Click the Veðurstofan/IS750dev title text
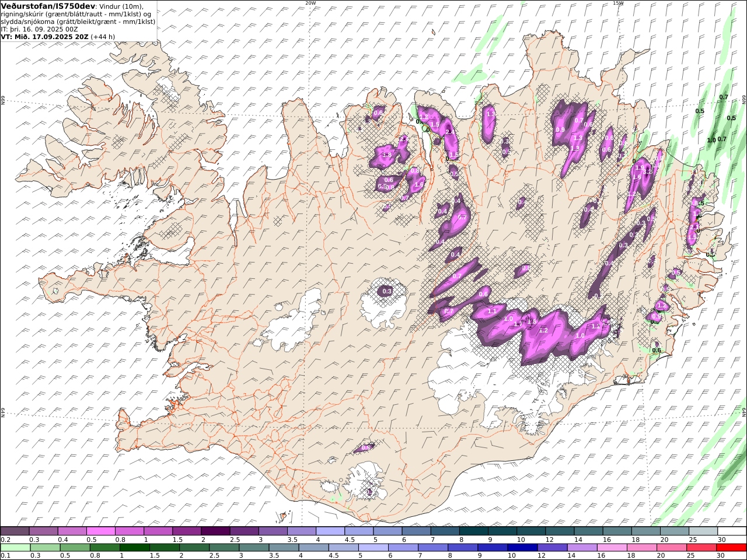Viewport: 747px width, 560px height. tap(48, 6)
